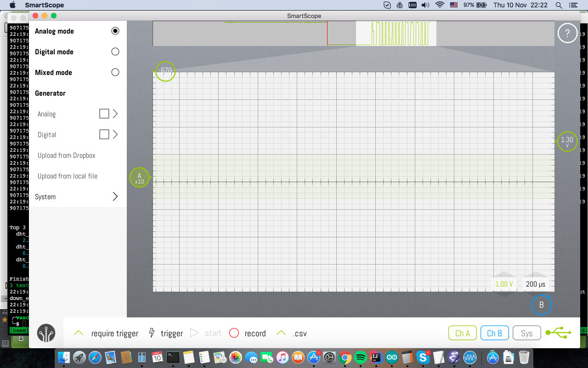Click the volume icon in menu bar
Viewport: 588px width, 368px height.
425,5
